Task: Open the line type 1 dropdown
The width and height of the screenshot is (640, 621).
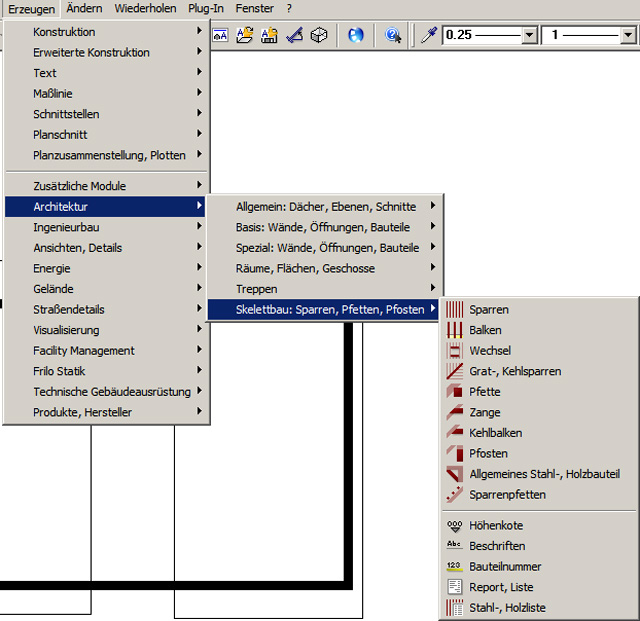Action: 627,36
